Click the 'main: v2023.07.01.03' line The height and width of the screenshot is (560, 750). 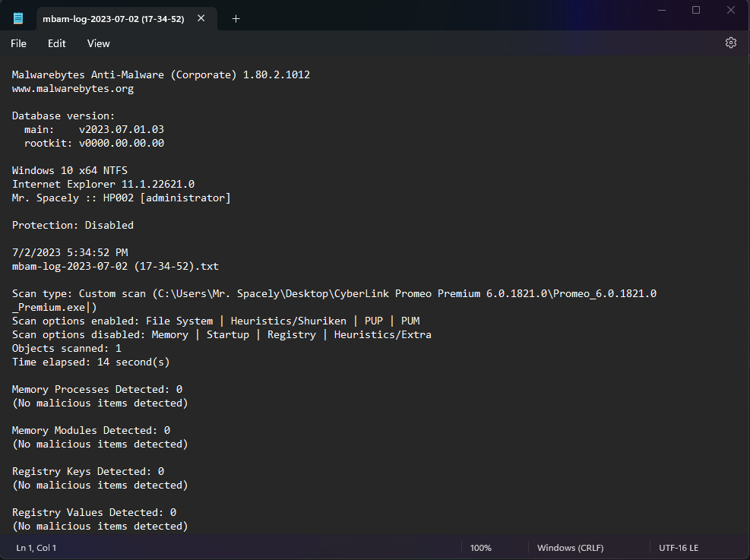(x=94, y=130)
